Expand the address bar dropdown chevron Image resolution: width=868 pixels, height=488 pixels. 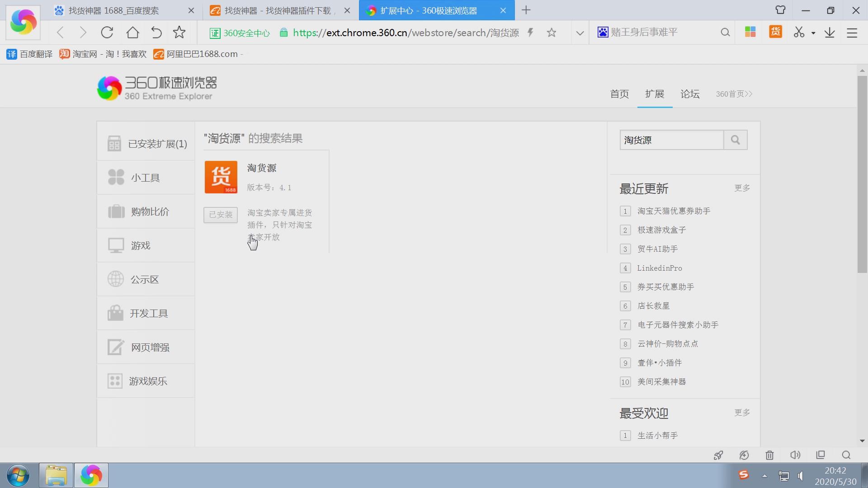[x=579, y=32]
